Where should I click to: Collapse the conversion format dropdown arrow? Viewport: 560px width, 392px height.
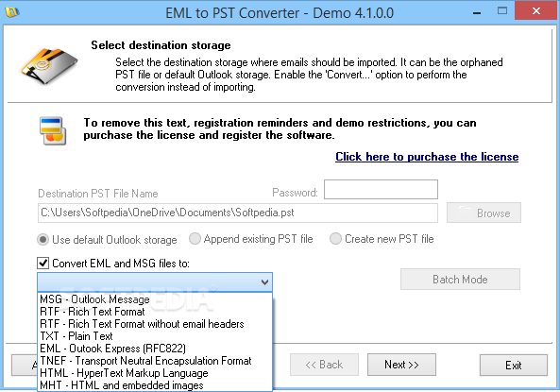(264, 282)
